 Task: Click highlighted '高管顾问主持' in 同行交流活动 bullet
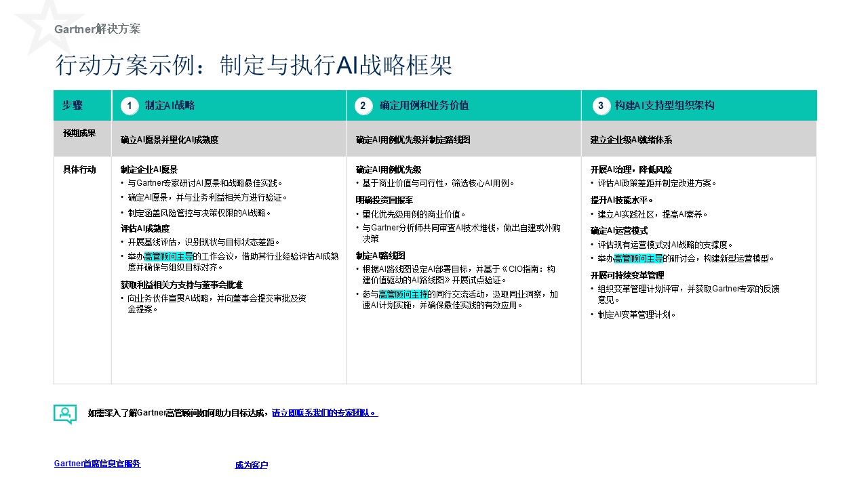403,294
